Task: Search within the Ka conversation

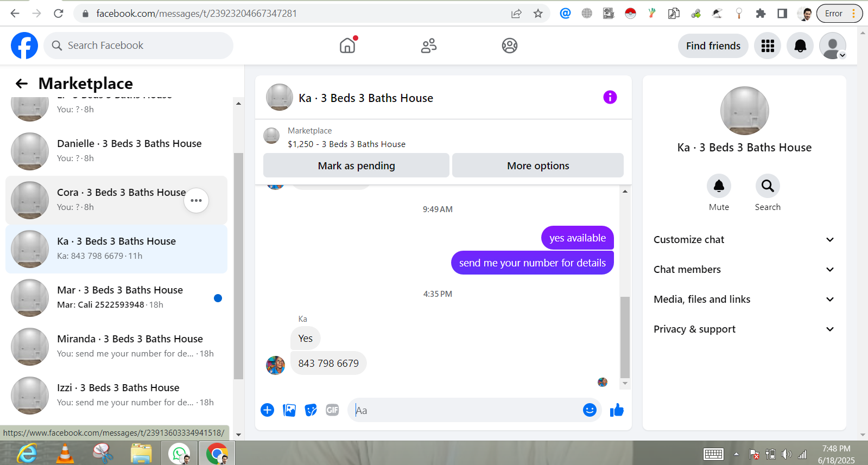Action: [x=768, y=186]
